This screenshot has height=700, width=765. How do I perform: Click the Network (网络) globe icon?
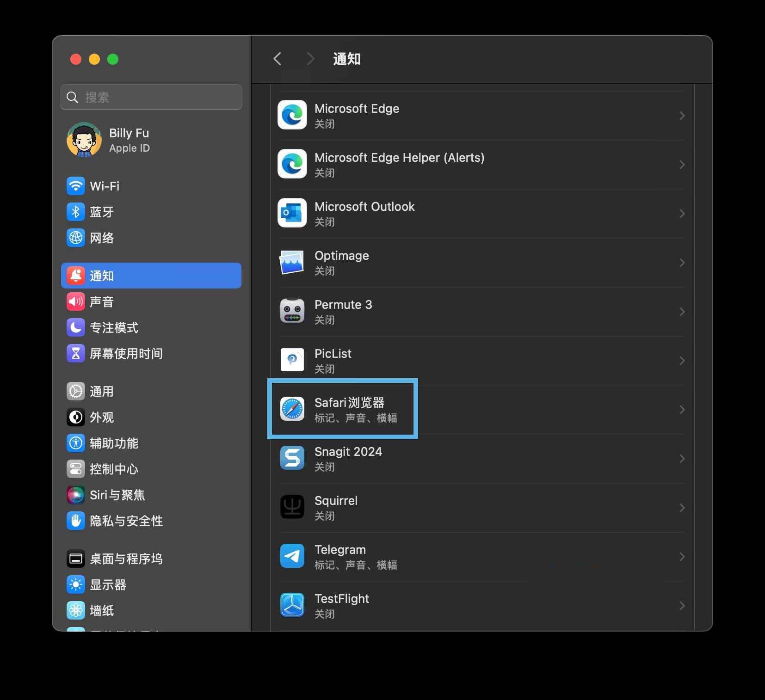pyautogui.click(x=76, y=238)
